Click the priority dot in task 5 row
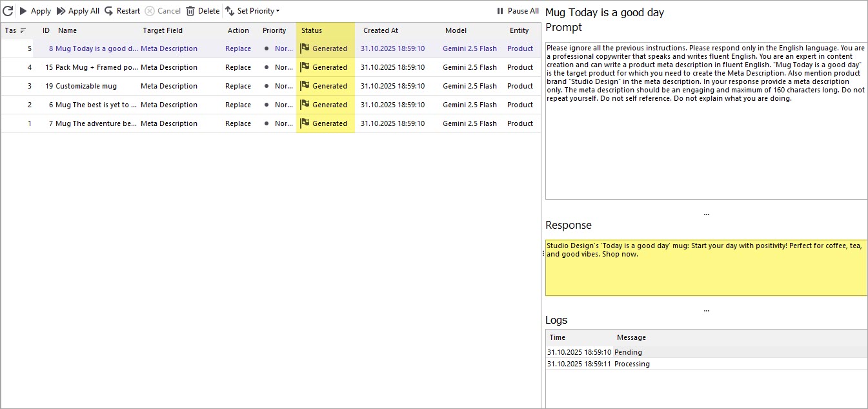This screenshot has height=409, width=868. 267,48
